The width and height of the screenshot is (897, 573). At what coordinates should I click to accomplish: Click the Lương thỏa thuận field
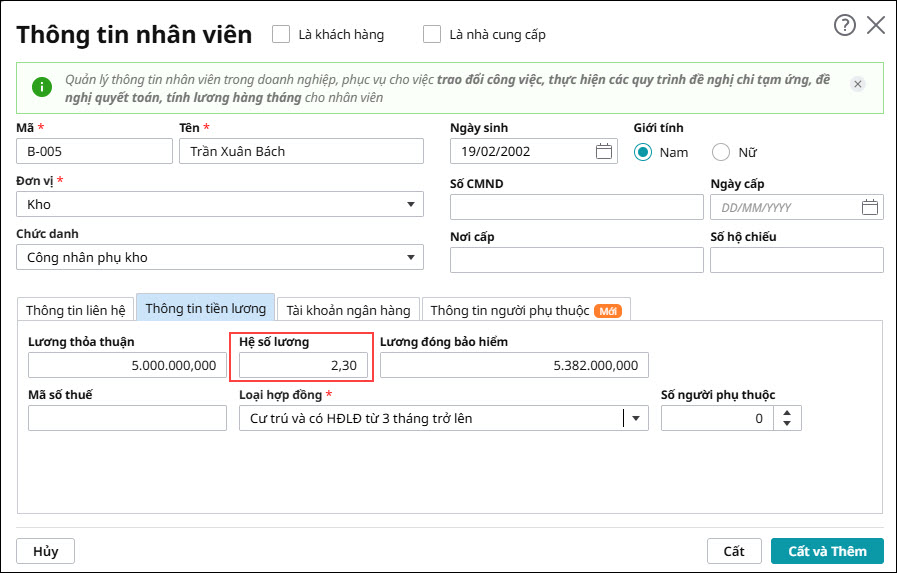(128, 365)
